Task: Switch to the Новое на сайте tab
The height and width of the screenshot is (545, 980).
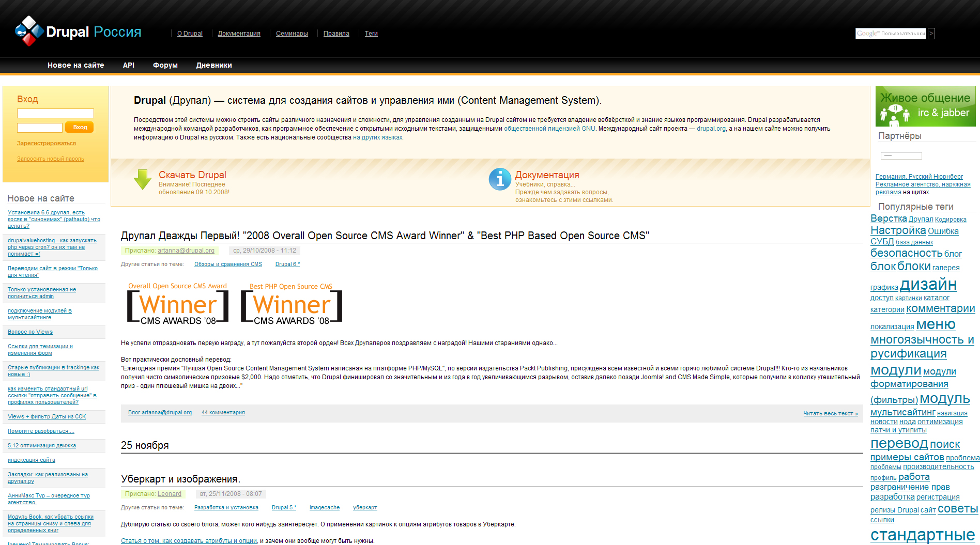Action: pyautogui.click(x=76, y=65)
